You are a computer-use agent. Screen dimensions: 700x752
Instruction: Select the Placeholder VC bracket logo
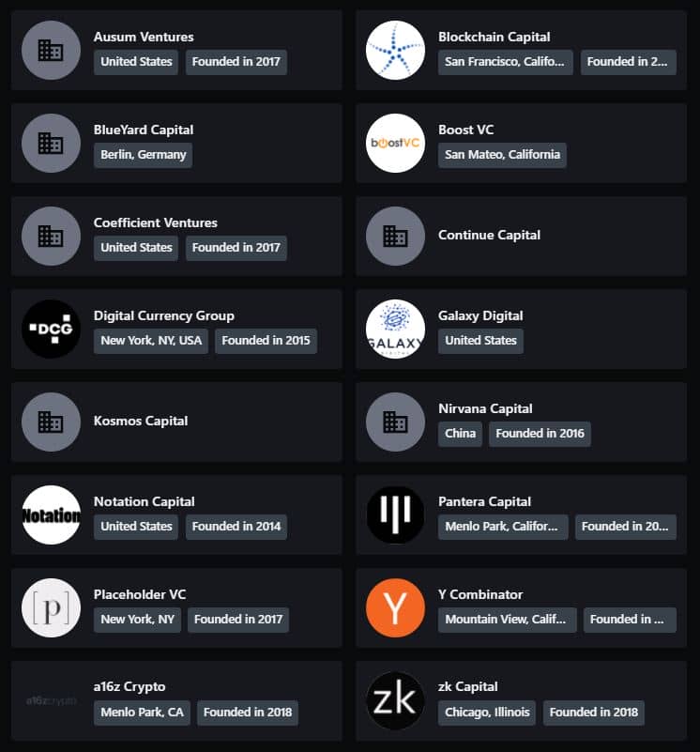point(52,607)
